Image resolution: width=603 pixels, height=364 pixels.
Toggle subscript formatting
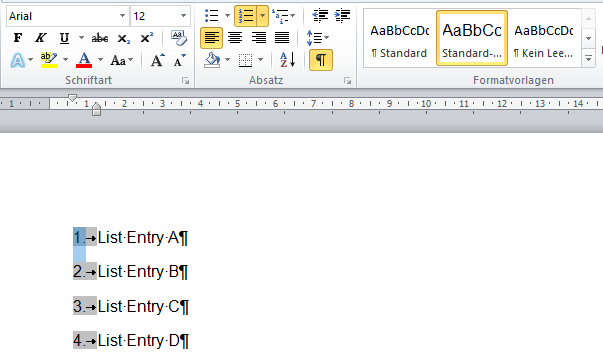click(123, 38)
